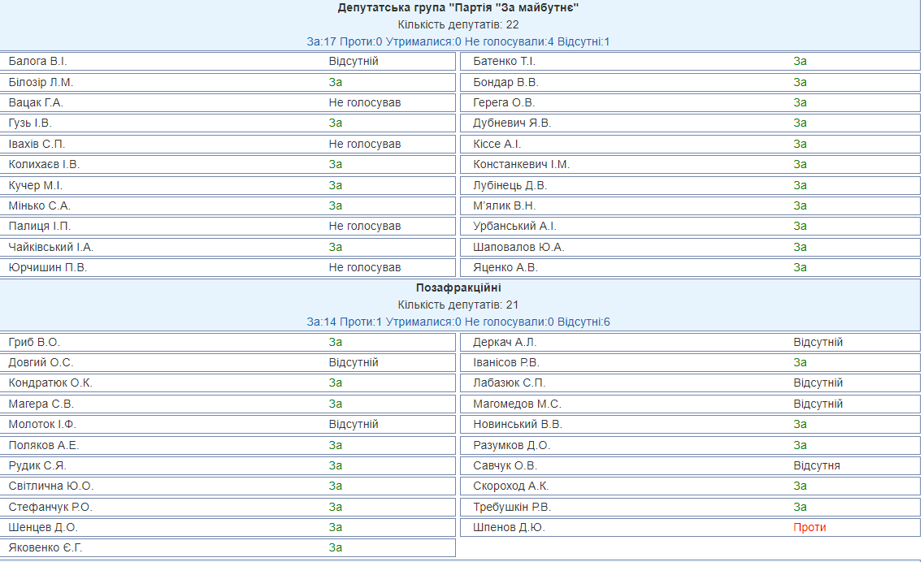Select the name Яценко А.В.
The height and width of the screenshot is (562, 924).
click(x=505, y=267)
